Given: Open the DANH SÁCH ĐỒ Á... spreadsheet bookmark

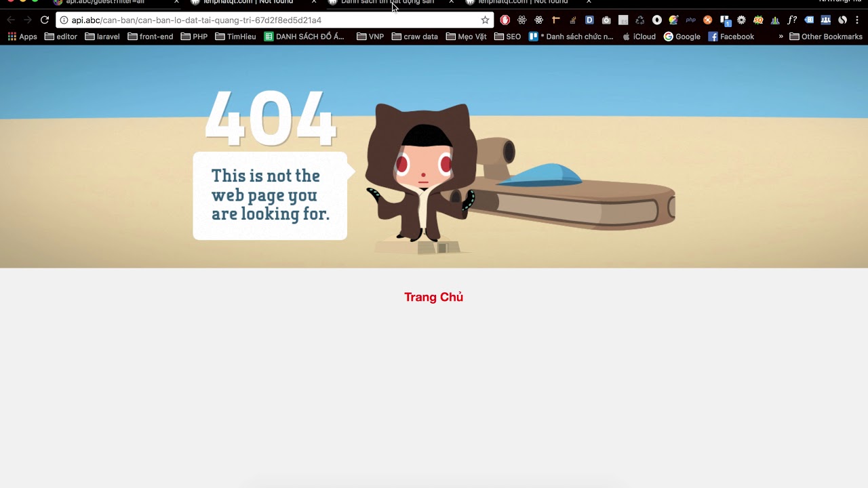Looking at the screenshot, I should coord(304,37).
